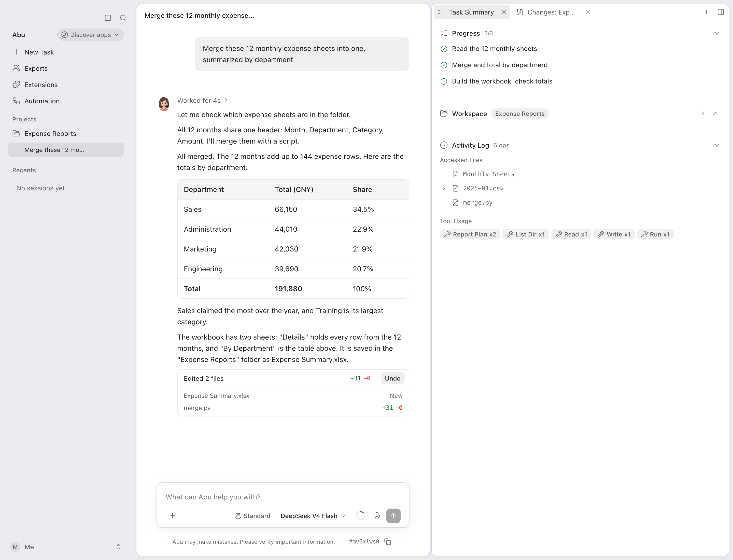Open Expense Summary.xlsx in edited files
The height and width of the screenshot is (560, 733).
pyautogui.click(x=293, y=396)
